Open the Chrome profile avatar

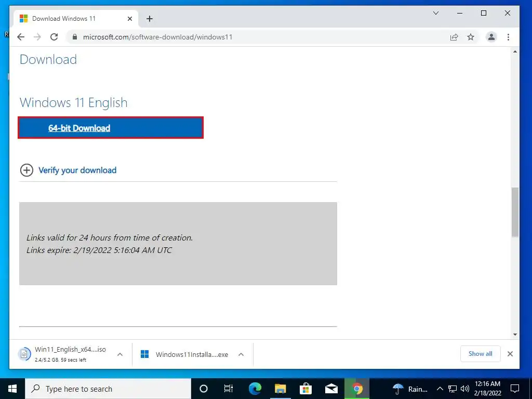pos(491,37)
